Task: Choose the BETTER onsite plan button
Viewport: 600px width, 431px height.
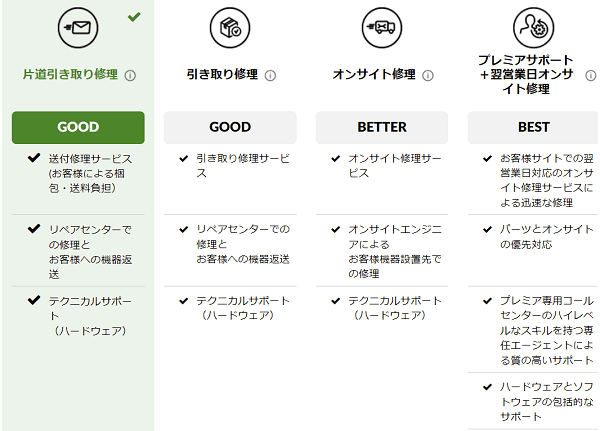Action: pyautogui.click(x=382, y=127)
